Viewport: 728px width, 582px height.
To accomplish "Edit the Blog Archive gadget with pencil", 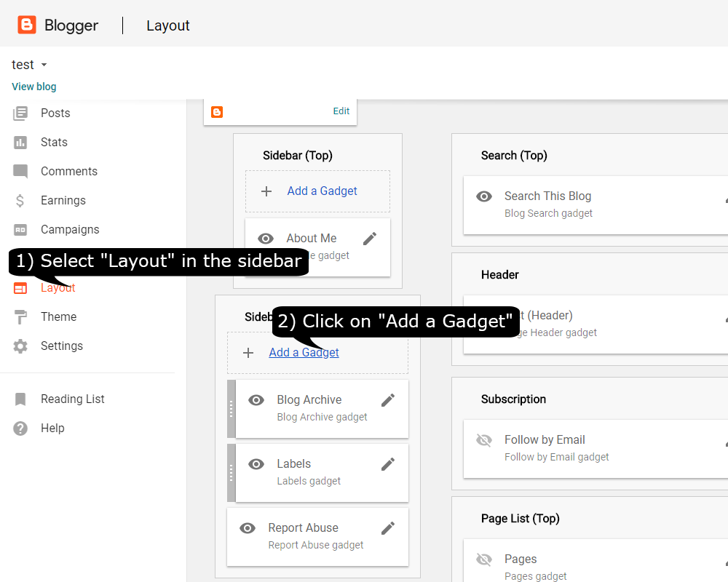I will (388, 400).
